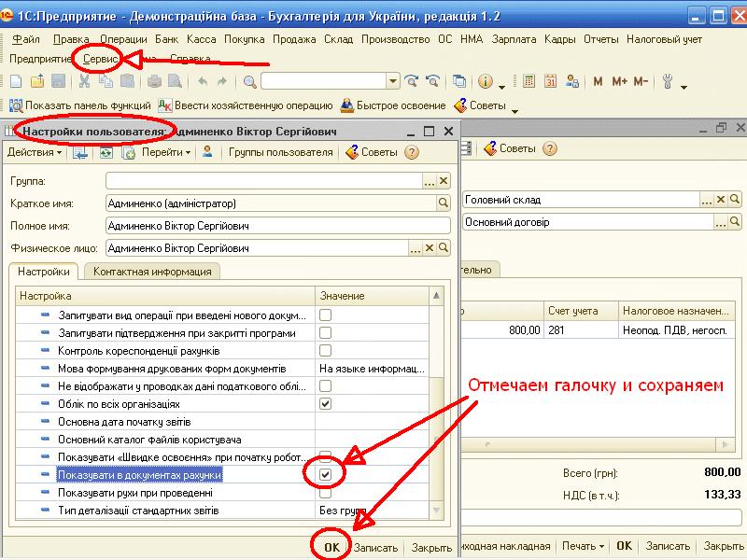
Task: Click the Copy icon in toolbar
Action: [x=106, y=81]
